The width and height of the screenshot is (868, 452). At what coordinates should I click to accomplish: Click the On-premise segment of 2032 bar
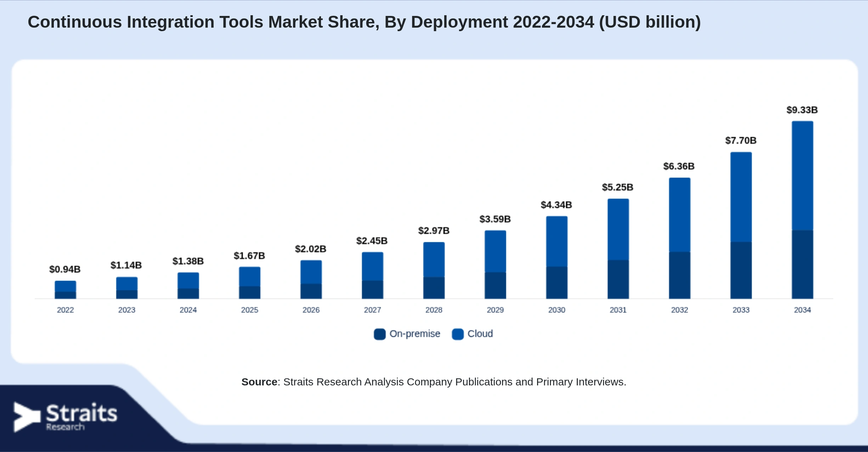pos(680,275)
